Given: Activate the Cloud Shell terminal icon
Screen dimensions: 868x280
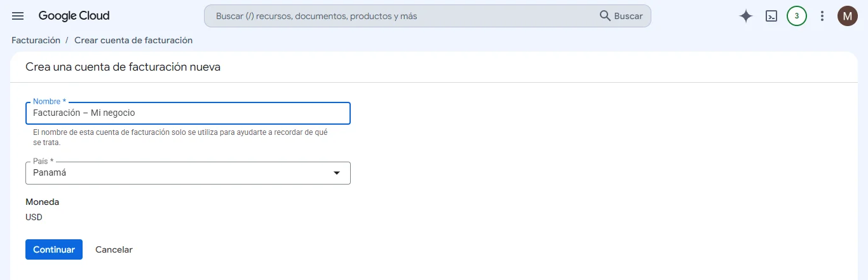Looking at the screenshot, I should (771, 16).
